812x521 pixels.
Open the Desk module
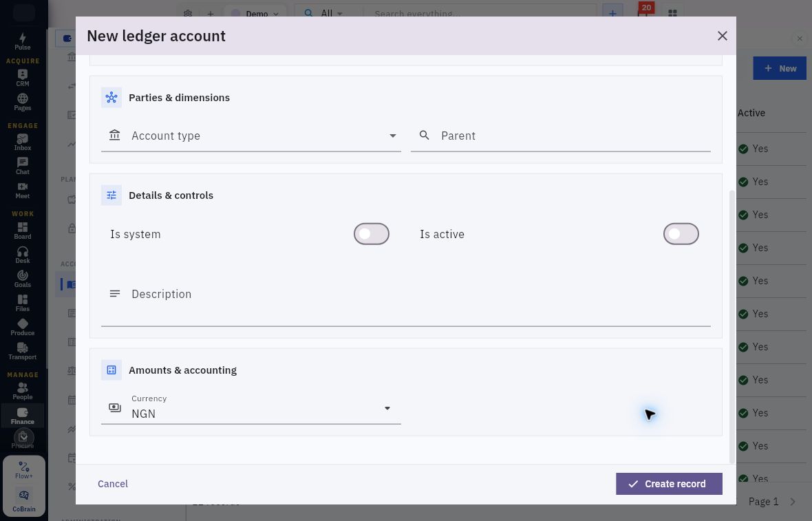click(x=22, y=255)
